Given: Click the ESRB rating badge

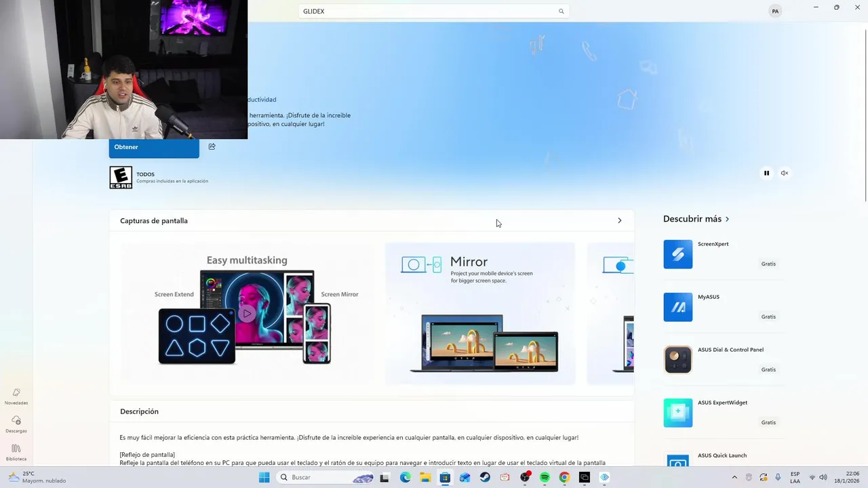Looking at the screenshot, I should (x=121, y=178).
